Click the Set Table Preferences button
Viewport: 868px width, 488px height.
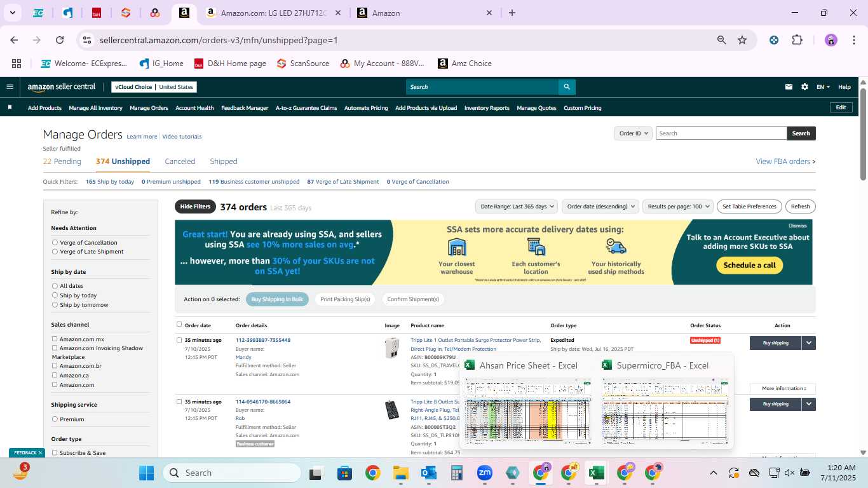pos(750,207)
